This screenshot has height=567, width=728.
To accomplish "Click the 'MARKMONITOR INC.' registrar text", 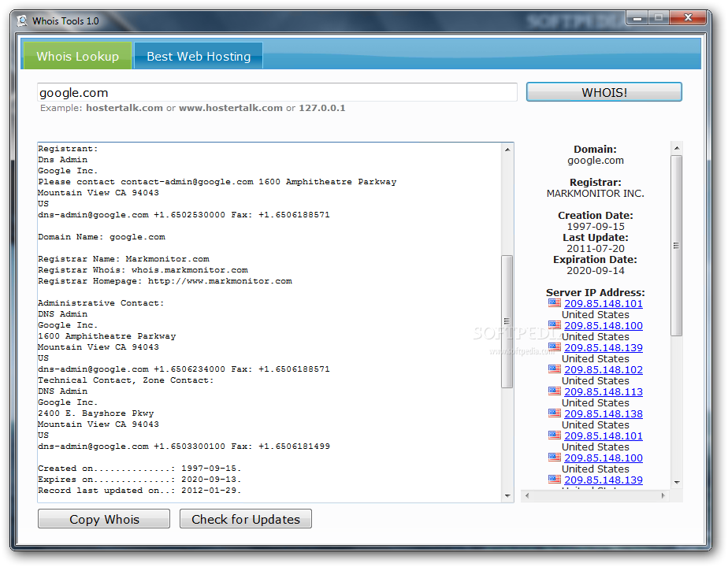I will click(595, 194).
